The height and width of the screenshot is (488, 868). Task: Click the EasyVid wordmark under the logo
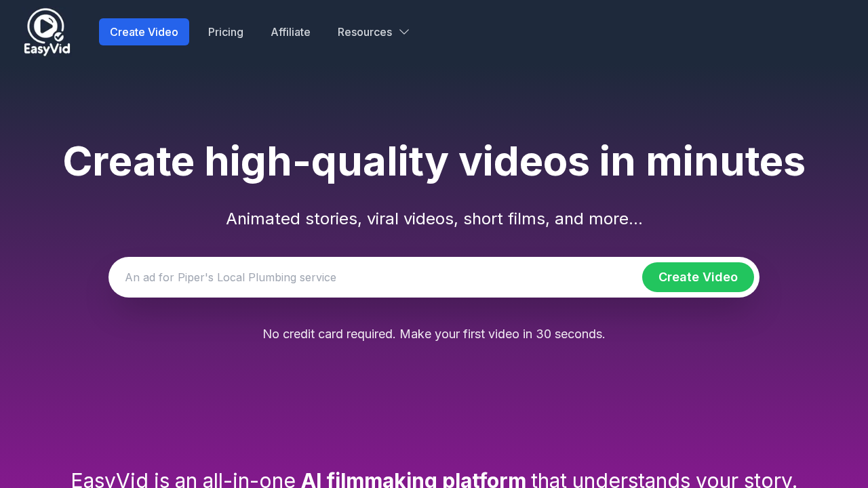(x=47, y=49)
